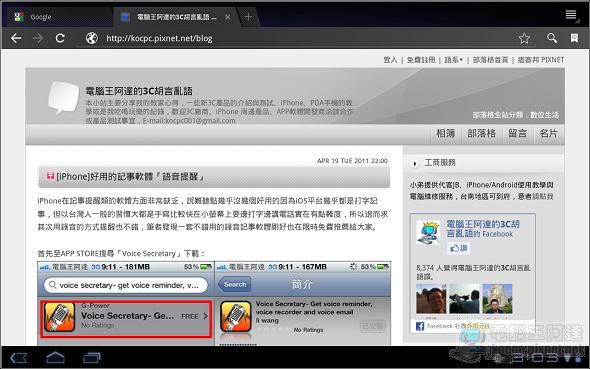590x369 pixels.
Task: Click the 登入 login link
Action: point(390,60)
